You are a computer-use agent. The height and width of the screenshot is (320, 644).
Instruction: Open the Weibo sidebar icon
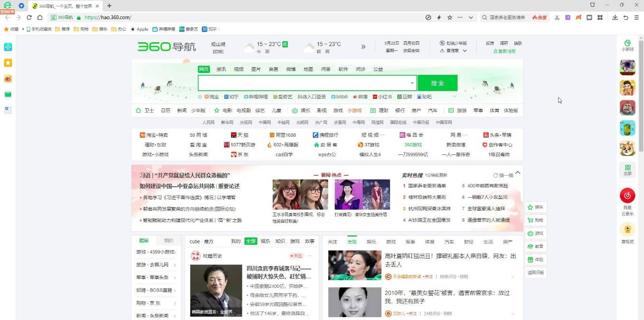coord(8,79)
